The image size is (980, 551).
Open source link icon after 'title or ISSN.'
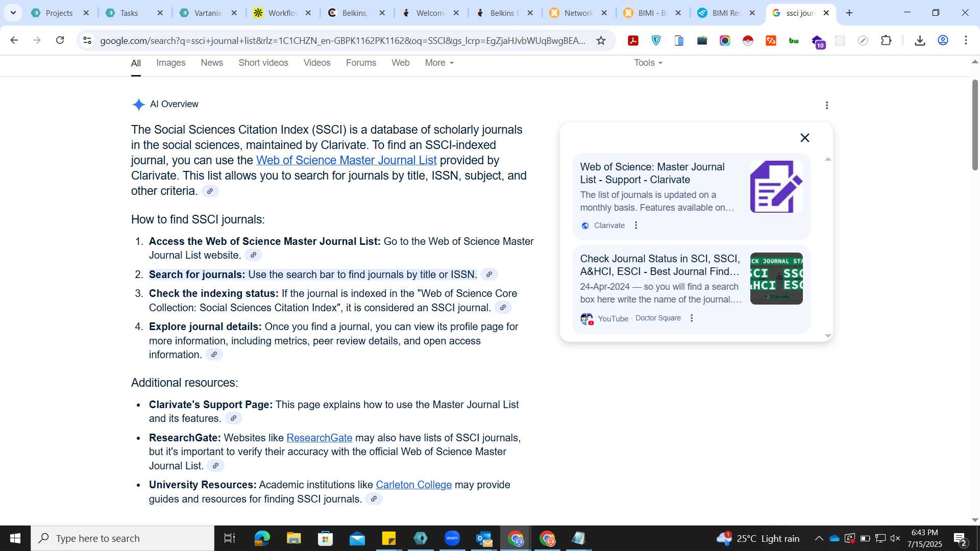point(489,274)
